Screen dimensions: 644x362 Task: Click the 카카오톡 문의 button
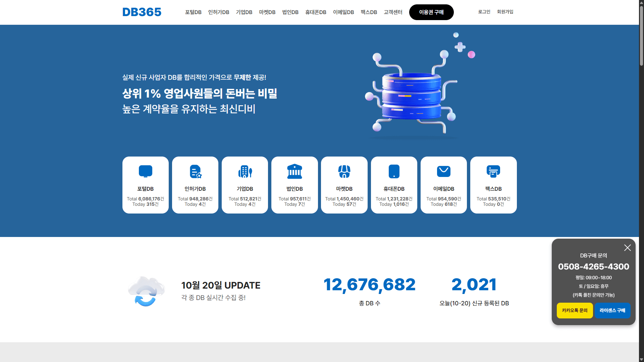tap(575, 310)
